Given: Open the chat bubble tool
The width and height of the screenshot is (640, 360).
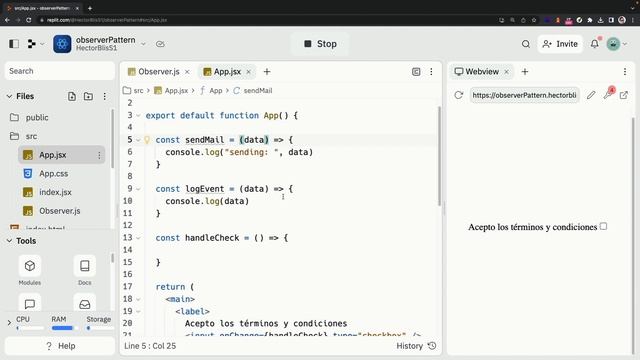Looking at the screenshot, I should (30, 304).
